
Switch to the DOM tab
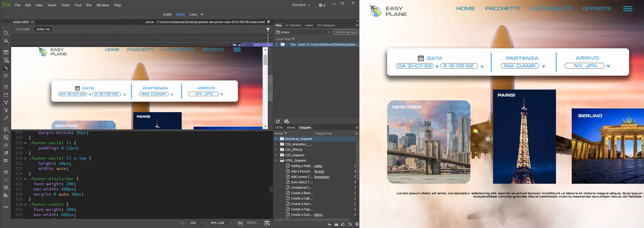(279, 128)
